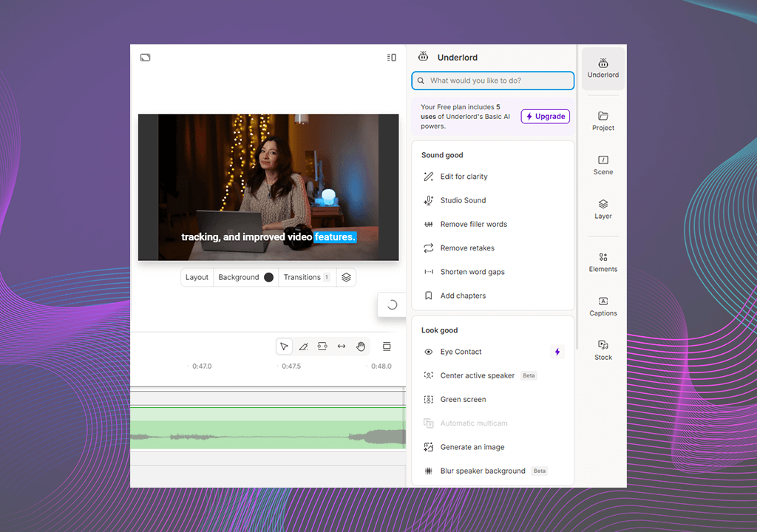Click the Upgrade button
757x532 pixels.
tap(546, 116)
